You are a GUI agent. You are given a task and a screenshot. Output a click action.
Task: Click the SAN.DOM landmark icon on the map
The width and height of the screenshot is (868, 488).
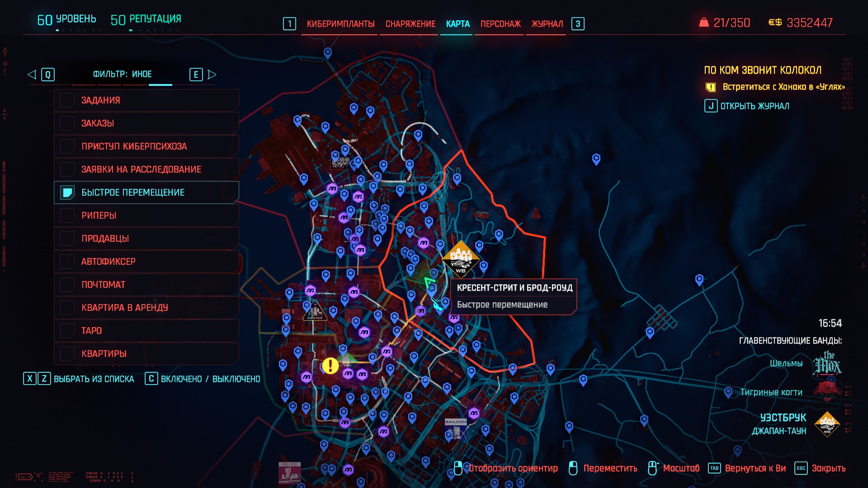tap(456, 429)
